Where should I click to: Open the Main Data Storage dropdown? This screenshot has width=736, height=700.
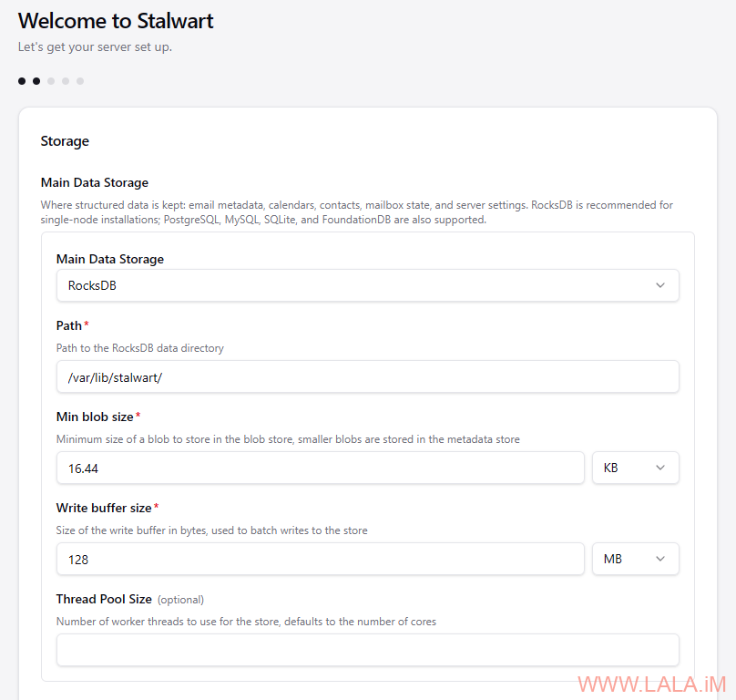367,285
